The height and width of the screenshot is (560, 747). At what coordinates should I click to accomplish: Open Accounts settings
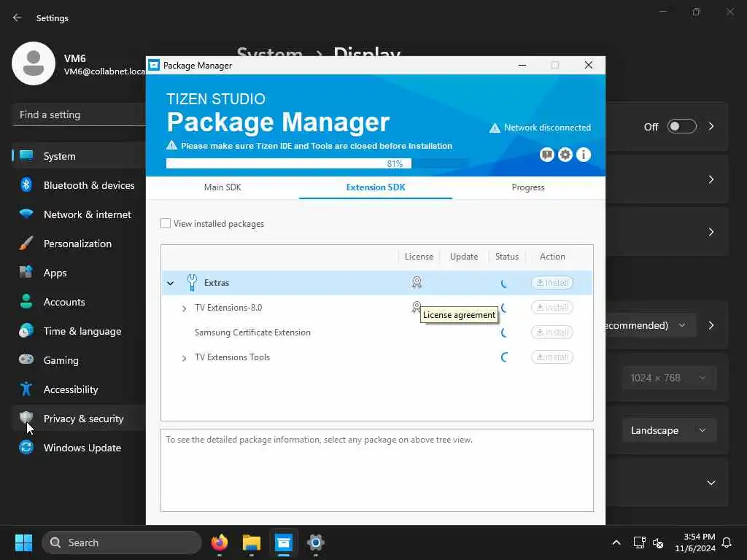point(79,302)
